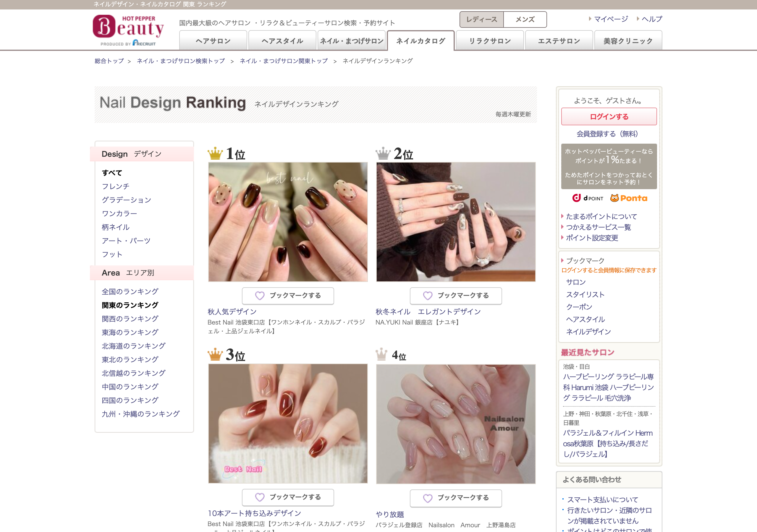Open the 2位 nail design photo
Viewport: 757px width, 532px height.
(456, 222)
